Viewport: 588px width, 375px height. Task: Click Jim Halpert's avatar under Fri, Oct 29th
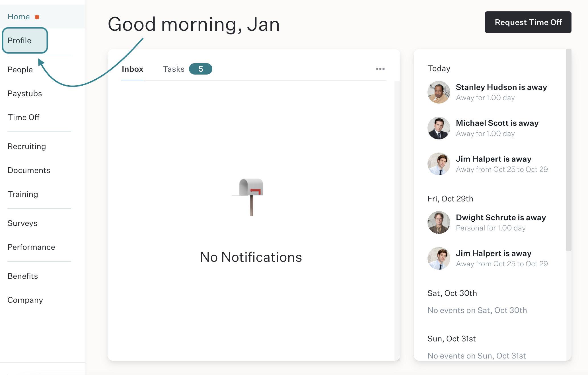click(x=439, y=258)
